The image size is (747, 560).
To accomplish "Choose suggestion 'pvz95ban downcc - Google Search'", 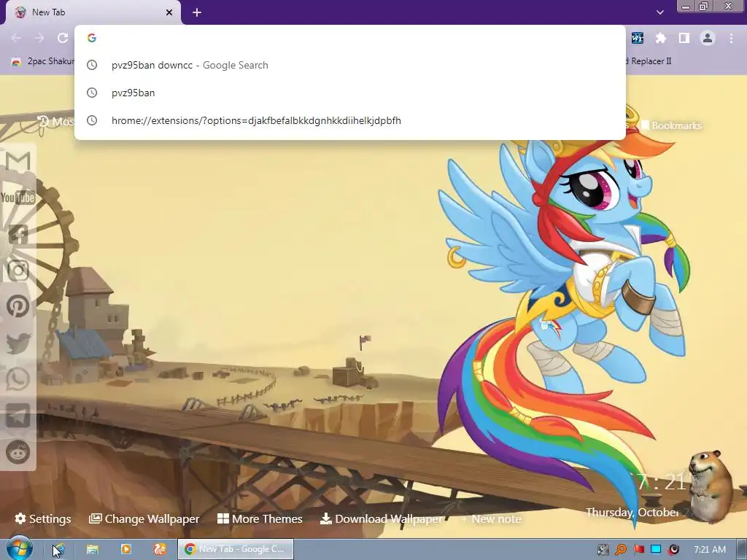I will coord(349,65).
